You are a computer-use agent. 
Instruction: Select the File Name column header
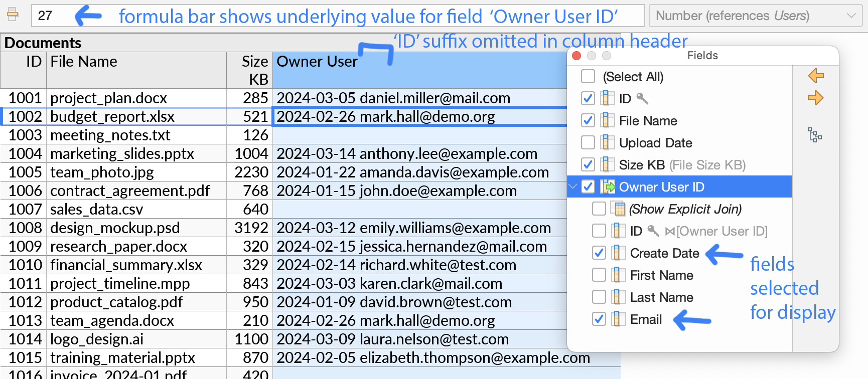click(136, 70)
